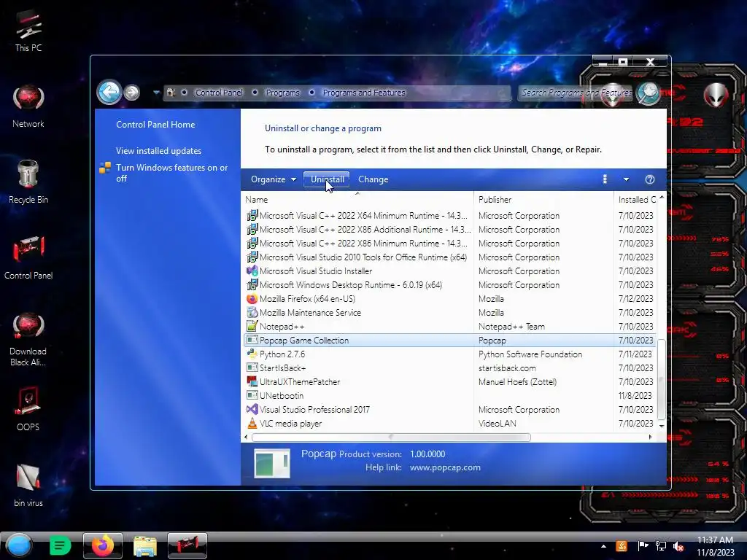747x560 pixels.
Task: Select Microsoft Visual C++ 2022 X86 Minimum Runtime row
Action: click(x=449, y=244)
